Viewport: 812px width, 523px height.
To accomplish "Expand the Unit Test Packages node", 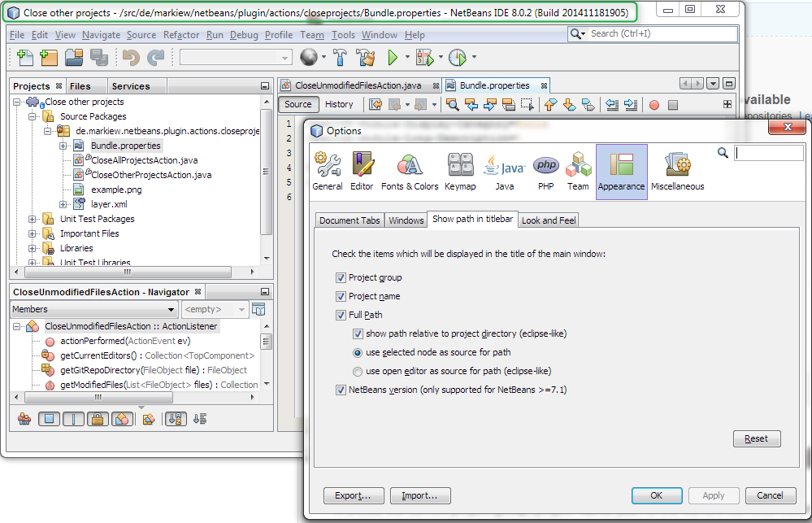I will (x=33, y=220).
